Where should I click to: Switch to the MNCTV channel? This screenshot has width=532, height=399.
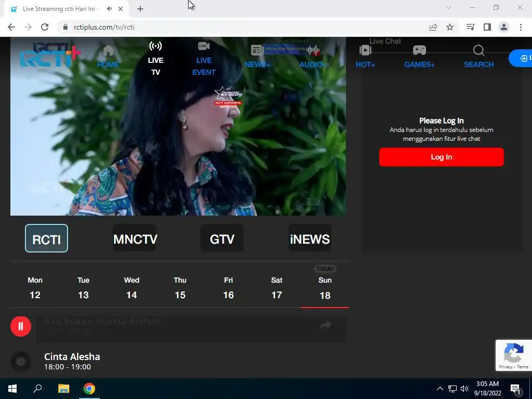[x=135, y=238]
